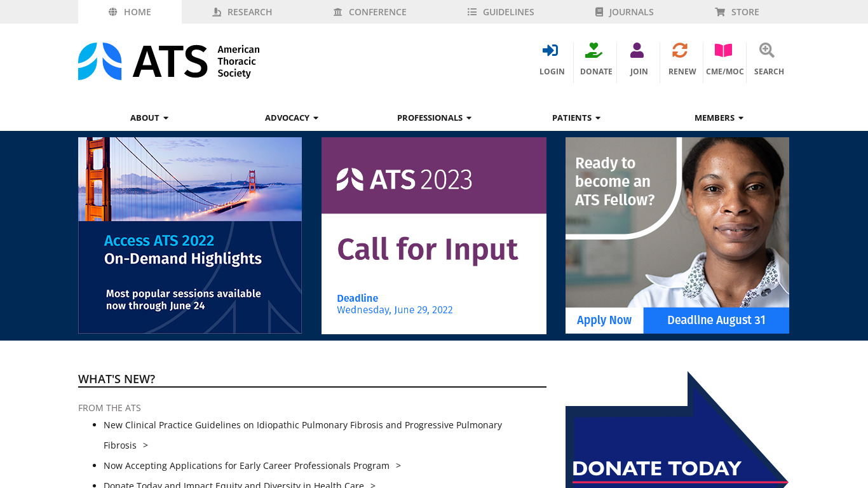Click the DONATE TODAY graphic
The image size is (868, 488).
(677, 430)
